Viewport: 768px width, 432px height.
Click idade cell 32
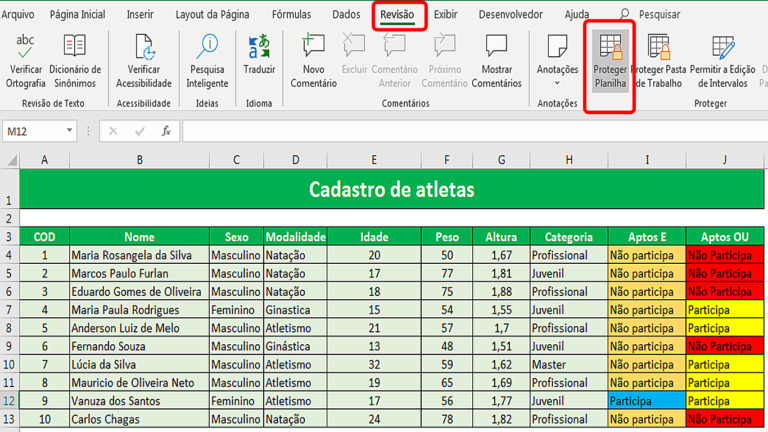coord(374,365)
